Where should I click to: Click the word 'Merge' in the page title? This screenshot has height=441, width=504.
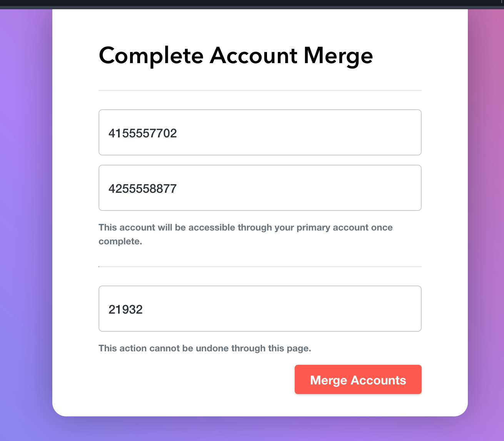coord(338,57)
